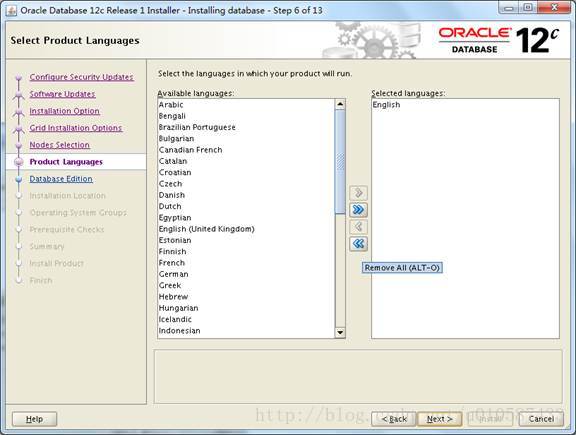Jump to the Database Edition step
The image size is (576, 435).
(61, 179)
